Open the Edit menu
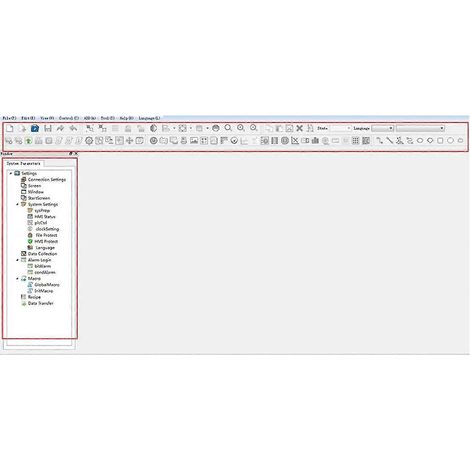Viewport: 470px width, 470px height. tap(28, 118)
